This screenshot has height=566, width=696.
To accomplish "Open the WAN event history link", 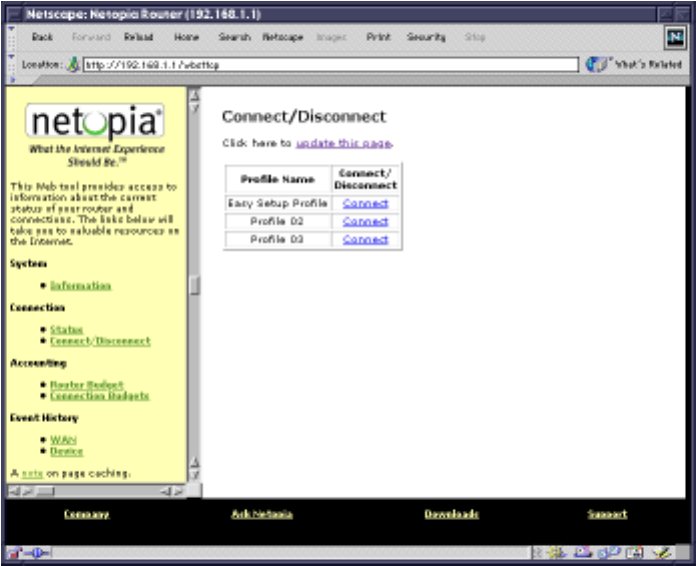I will 63,439.
